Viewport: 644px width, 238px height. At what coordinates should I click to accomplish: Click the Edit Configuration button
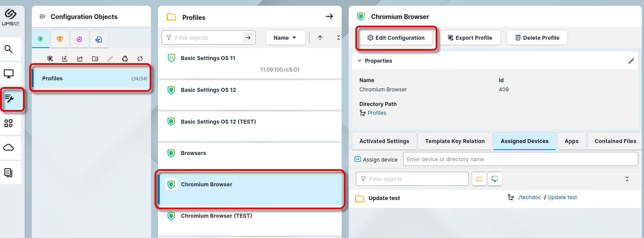[396, 38]
